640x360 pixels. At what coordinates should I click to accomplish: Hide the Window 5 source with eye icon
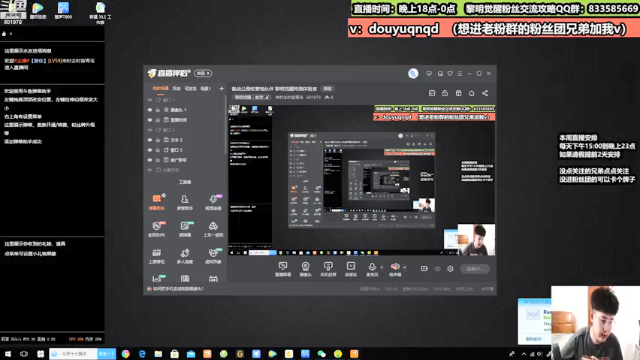[x=150, y=150]
